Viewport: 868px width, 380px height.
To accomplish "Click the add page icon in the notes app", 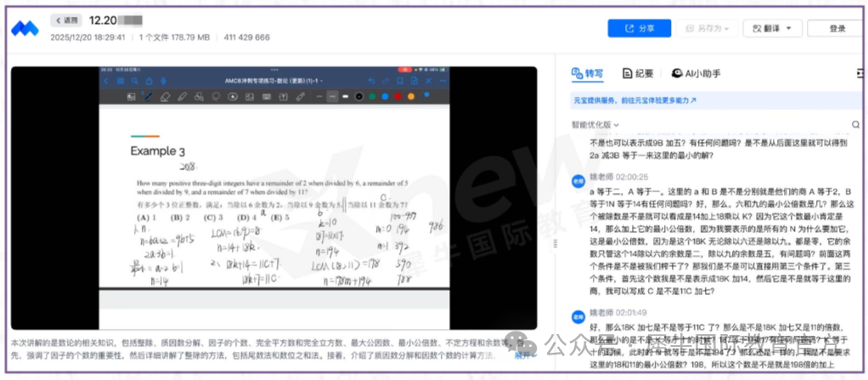I will pyautogui.click(x=414, y=81).
